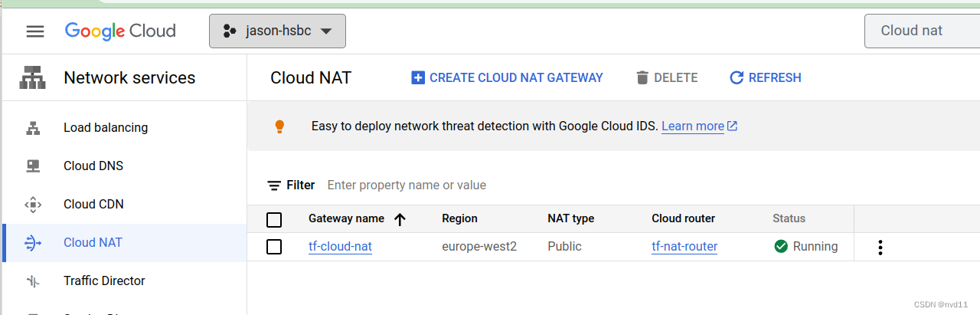Click the europe-west2 region cell

(479, 247)
